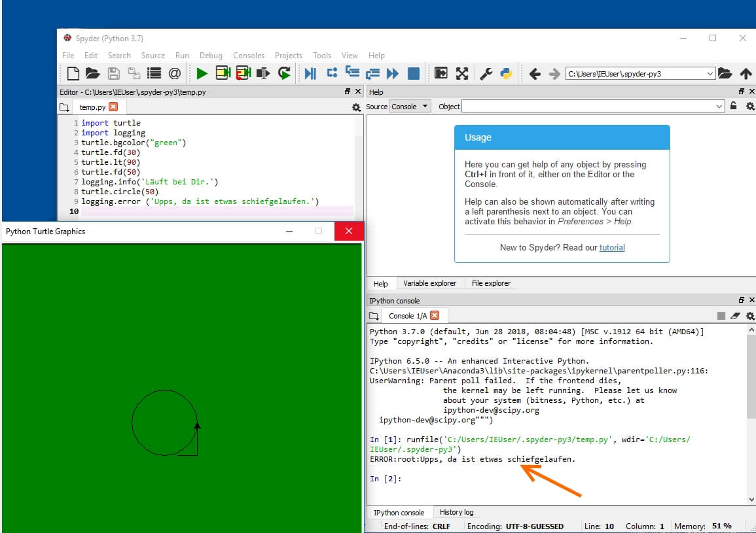Clear console eraser icon

[735, 316]
